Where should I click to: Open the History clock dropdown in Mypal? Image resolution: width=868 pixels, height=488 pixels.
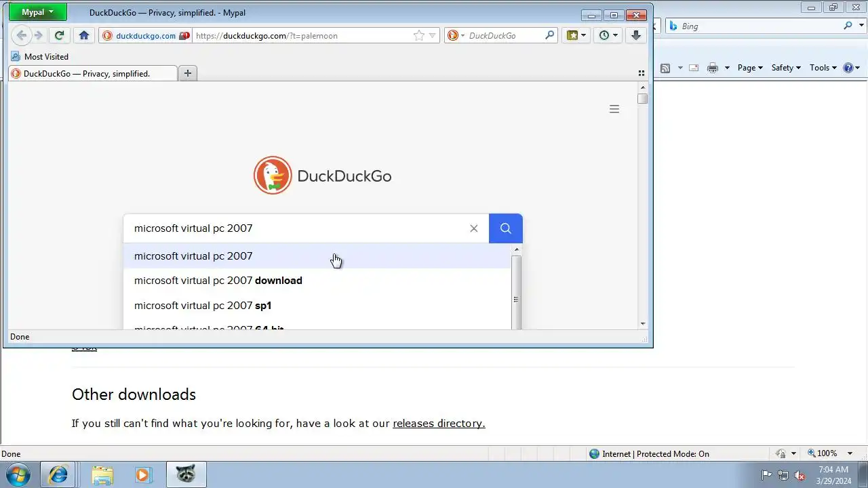pyautogui.click(x=608, y=35)
